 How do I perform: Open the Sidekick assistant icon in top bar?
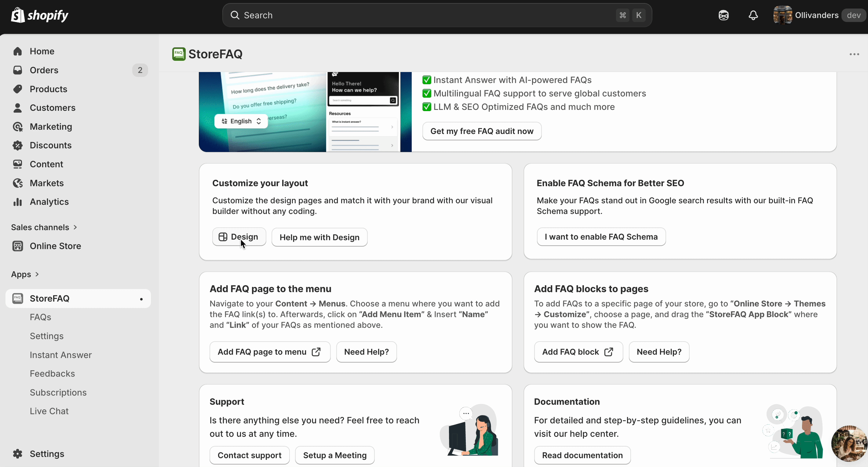click(724, 15)
